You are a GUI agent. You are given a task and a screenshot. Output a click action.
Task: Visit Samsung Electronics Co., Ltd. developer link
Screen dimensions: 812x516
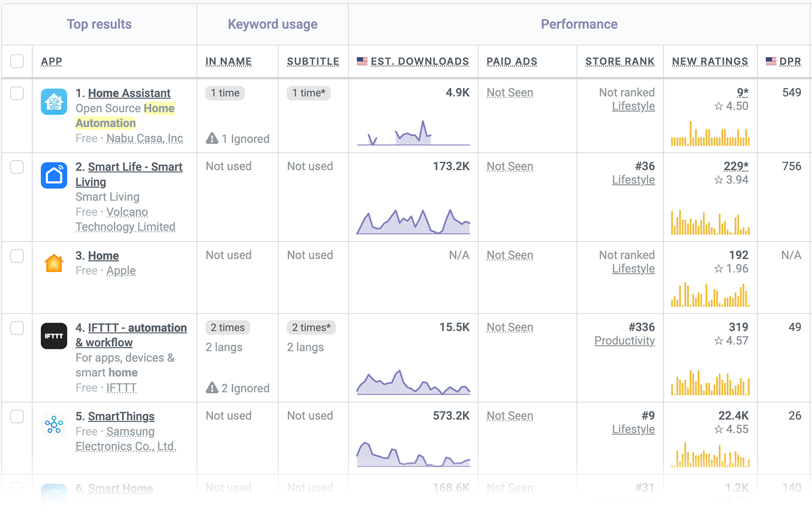pos(126,439)
